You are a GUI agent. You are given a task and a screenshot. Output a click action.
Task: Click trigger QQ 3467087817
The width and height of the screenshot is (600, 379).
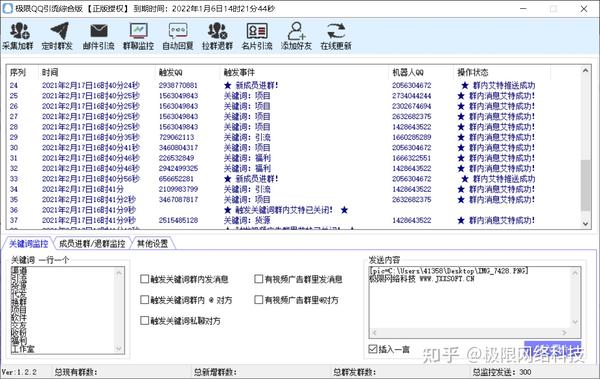pos(178,199)
